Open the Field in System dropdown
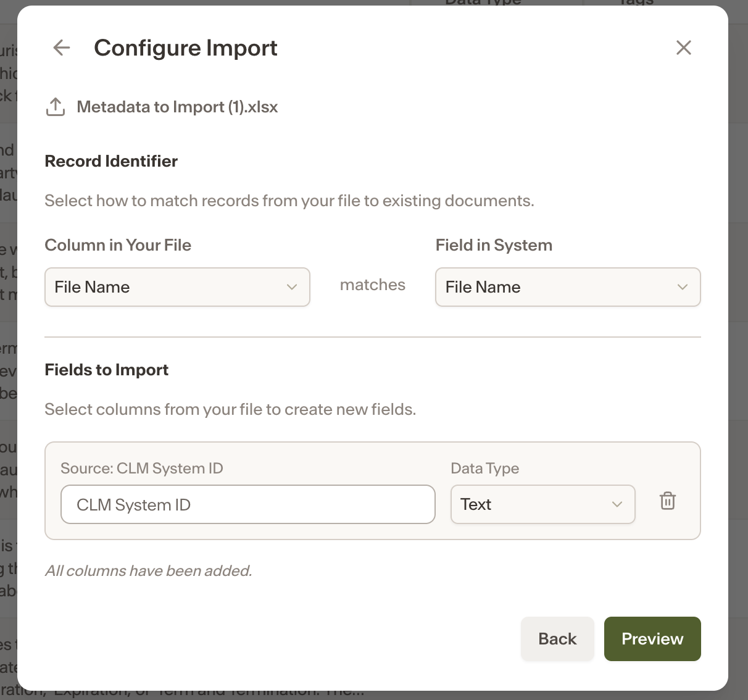The width and height of the screenshot is (748, 700). (x=568, y=287)
